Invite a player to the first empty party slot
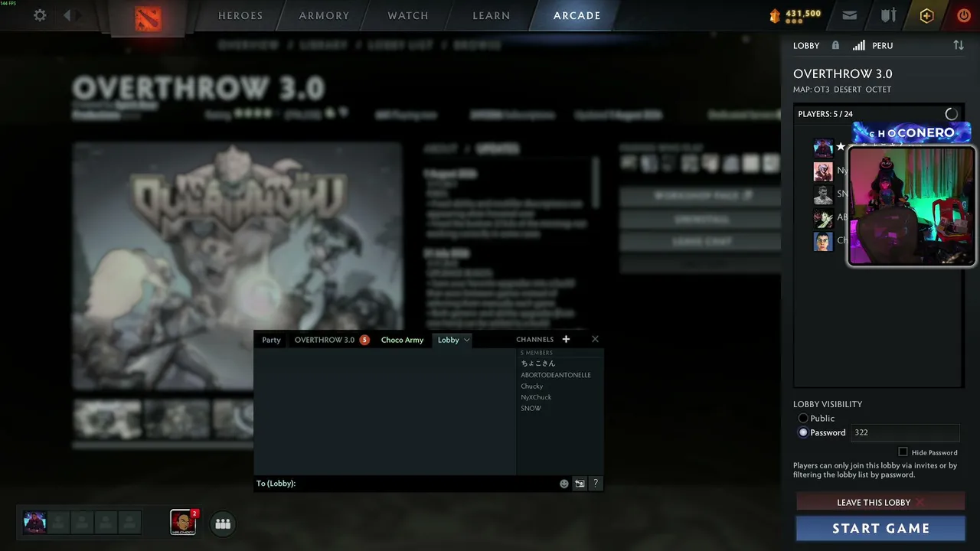This screenshot has height=551, width=980. click(x=59, y=523)
